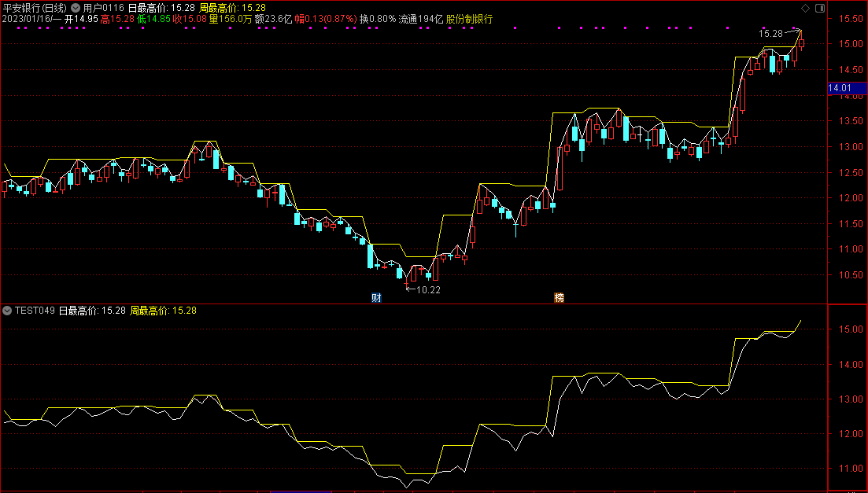Click the 10.22 low price annotation
This screenshot has height=493, width=868.
428,290
